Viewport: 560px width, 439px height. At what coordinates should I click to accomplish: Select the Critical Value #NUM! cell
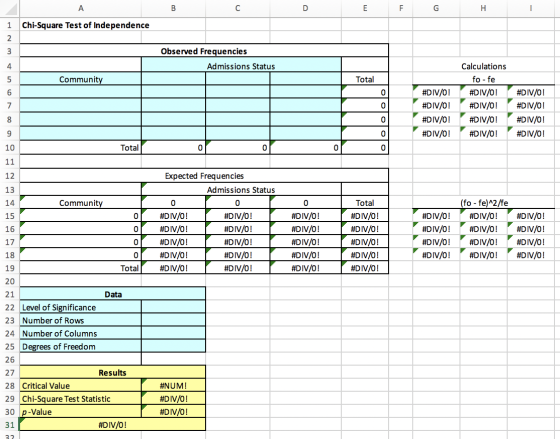[174, 385]
